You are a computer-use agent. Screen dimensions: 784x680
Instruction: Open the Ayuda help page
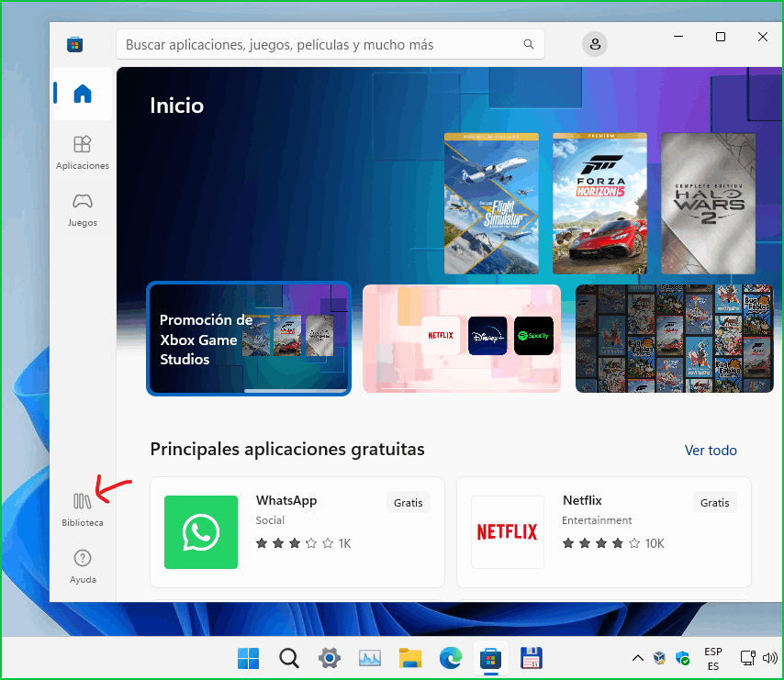(83, 566)
